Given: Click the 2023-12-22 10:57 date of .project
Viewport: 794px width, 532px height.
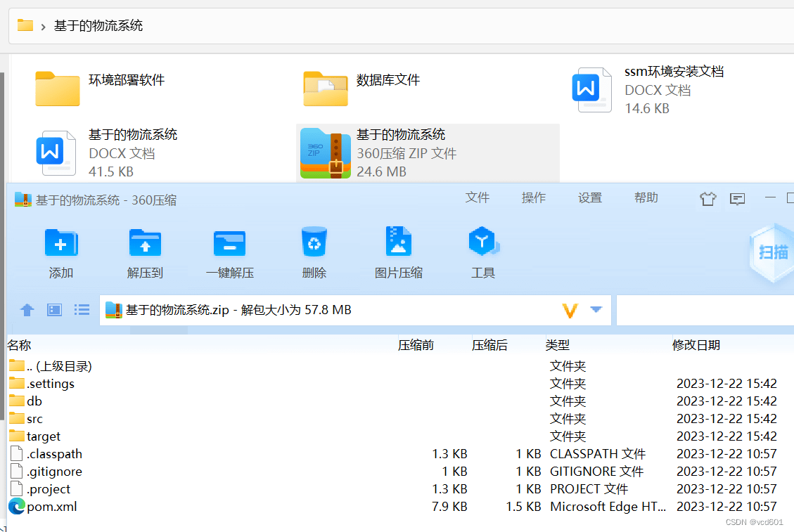Looking at the screenshot, I should (x=726, y=489).
